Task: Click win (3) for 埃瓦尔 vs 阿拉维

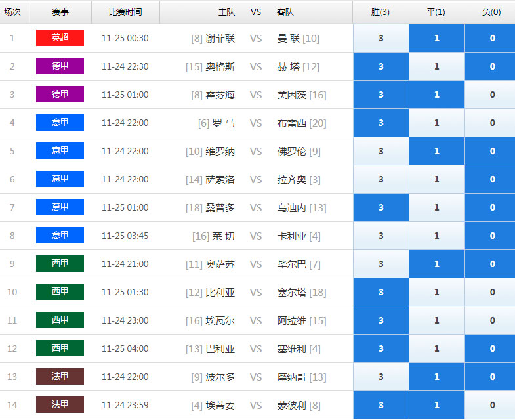Action: (381, 321)
